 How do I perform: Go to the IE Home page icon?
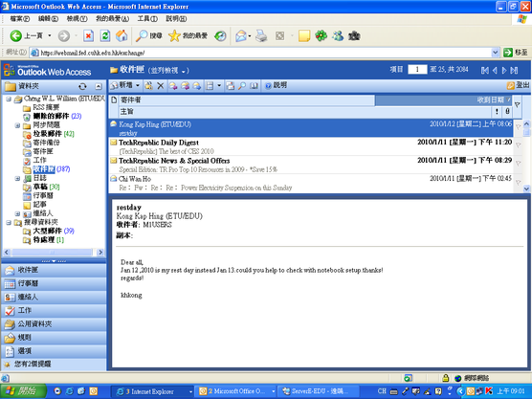click(122, 35)
